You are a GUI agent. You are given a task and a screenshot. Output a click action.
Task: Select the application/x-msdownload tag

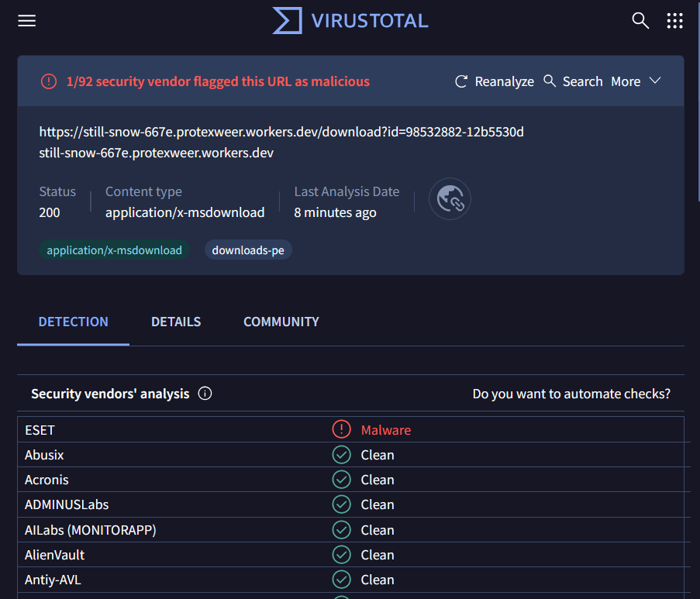[114, 250]
